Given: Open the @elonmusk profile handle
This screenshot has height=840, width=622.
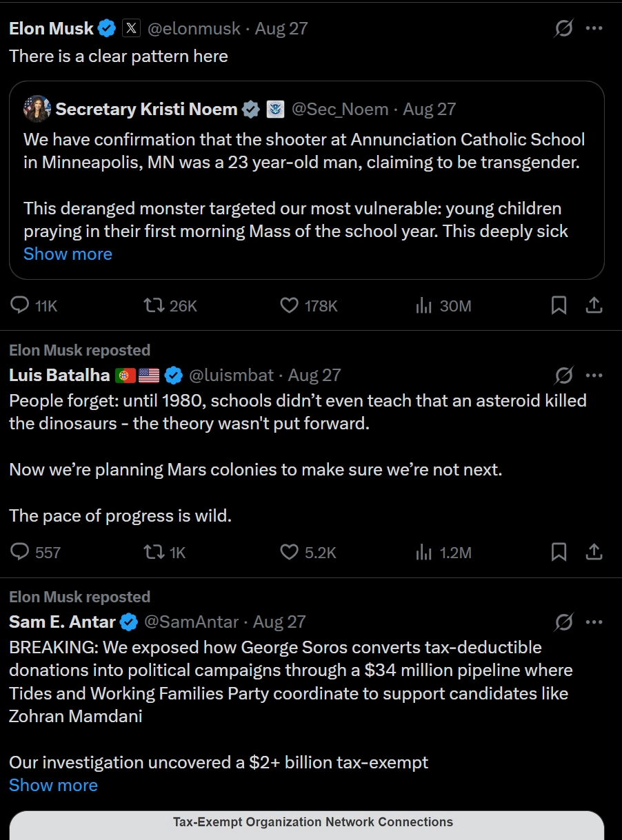Looking at the screenshot, I should [x=194, y=29].
